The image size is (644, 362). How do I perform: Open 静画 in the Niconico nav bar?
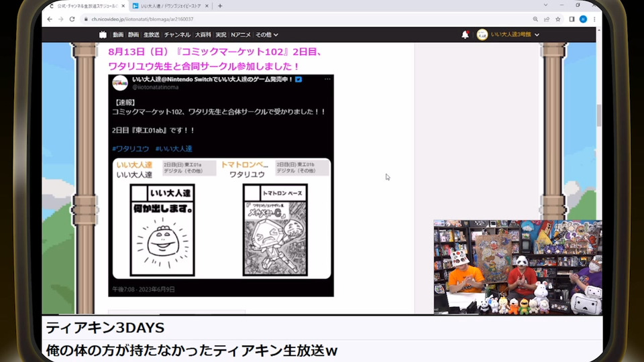pos(133,35)
